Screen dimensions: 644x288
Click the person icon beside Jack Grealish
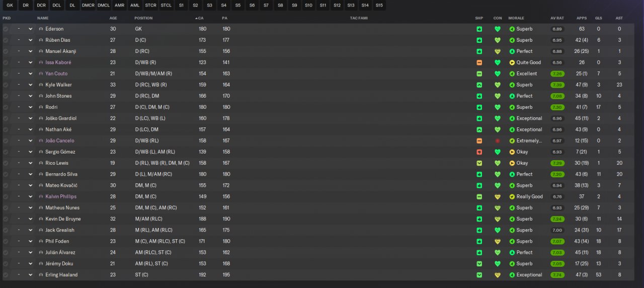(x=41, y=230)
